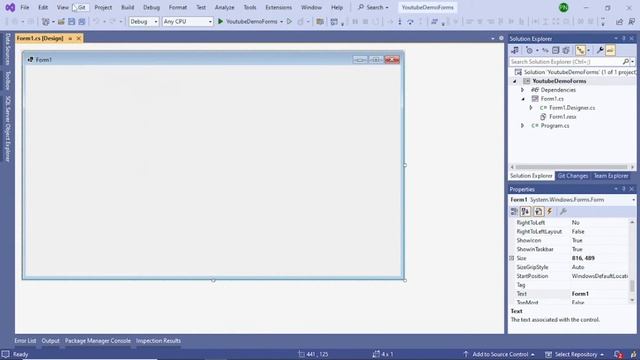Click Select Repository in status bar
Image resolution: width=640 pixels, height=360 pixels.
575,354
